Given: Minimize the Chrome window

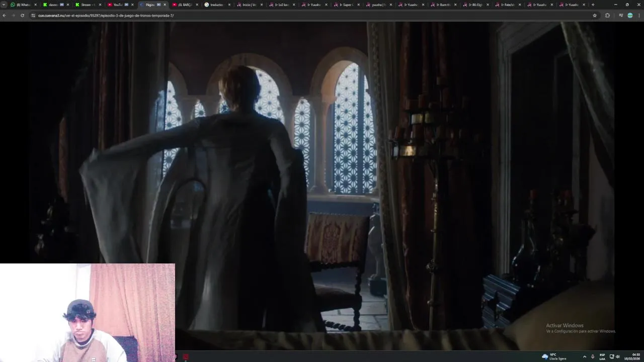Looking at the screenshot, I should point(615,5).
